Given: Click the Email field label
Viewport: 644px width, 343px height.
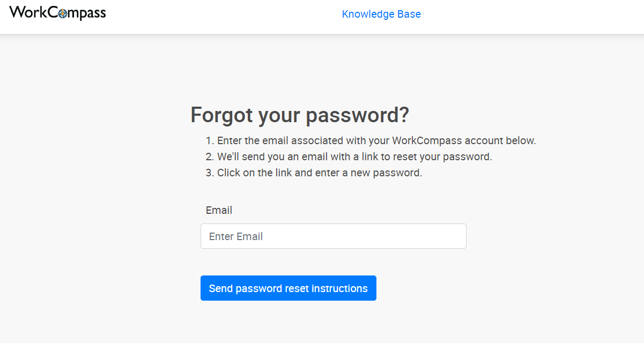Looking at the screenshot, I should point(219,210).
